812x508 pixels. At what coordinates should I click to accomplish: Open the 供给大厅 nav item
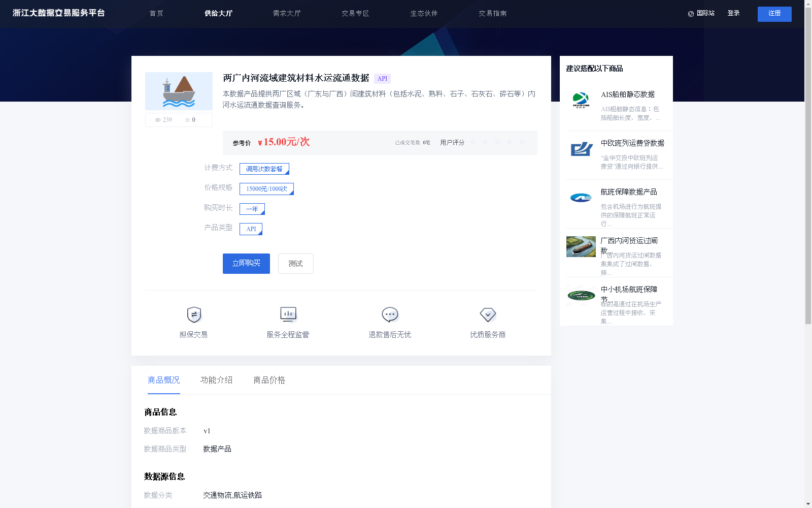coord(218,14)
